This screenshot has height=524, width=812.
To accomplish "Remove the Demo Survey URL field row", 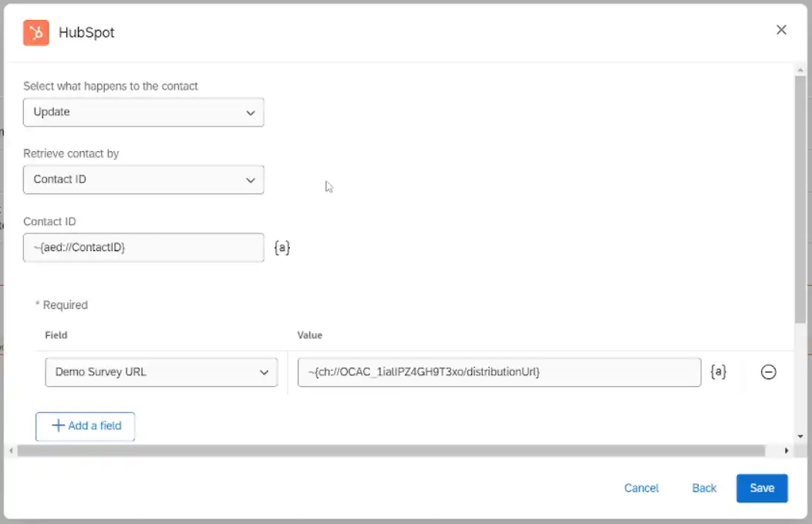I will click(768, 372).
